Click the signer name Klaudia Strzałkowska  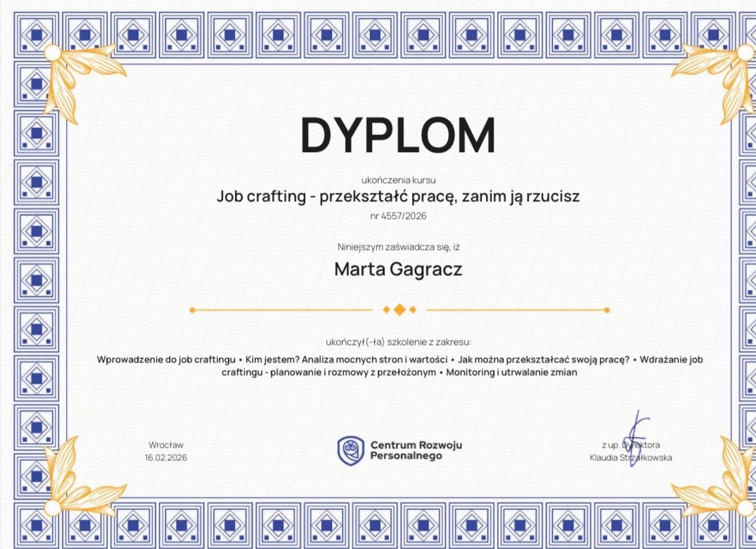631,458
